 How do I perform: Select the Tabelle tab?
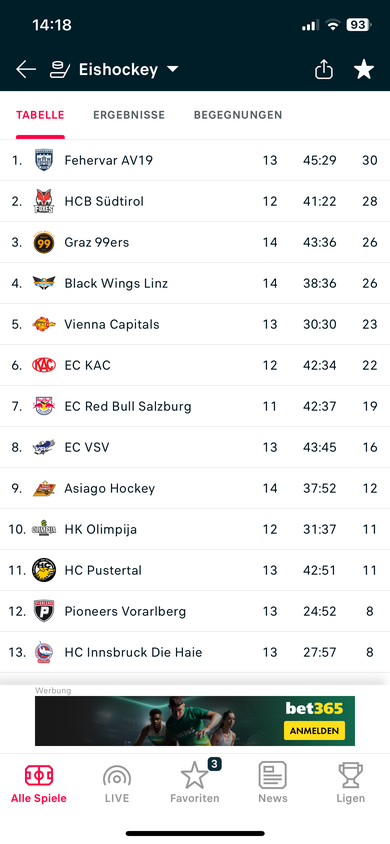[40, 115]
